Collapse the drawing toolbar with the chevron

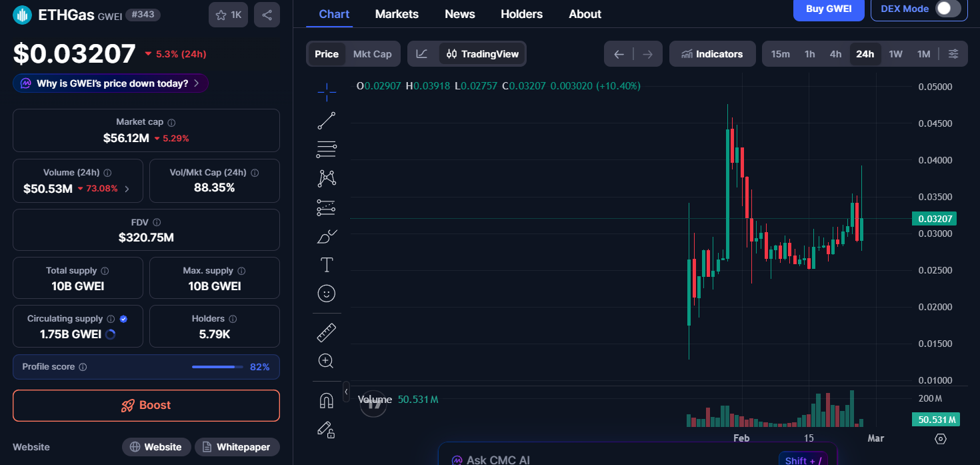(x=346, y=392)
